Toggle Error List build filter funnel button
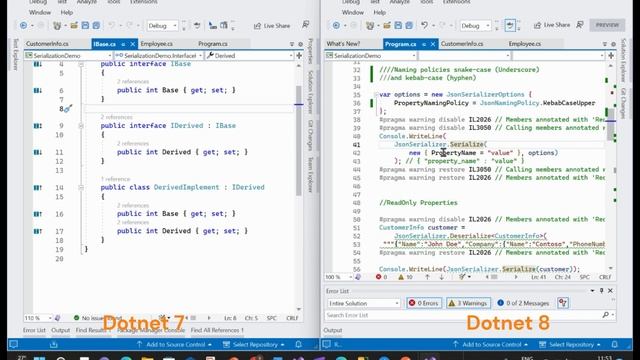 (x=563, y=303)
